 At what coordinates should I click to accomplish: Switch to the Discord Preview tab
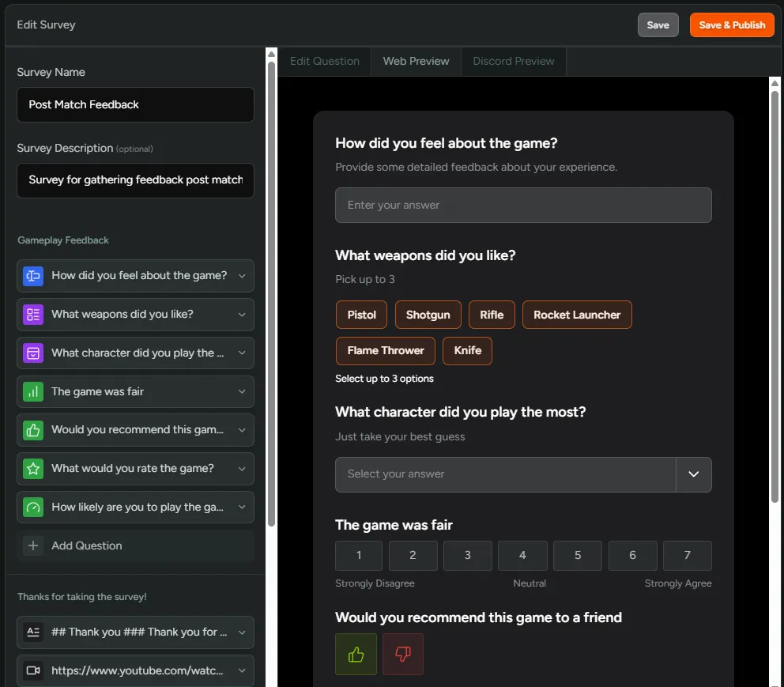513,60
